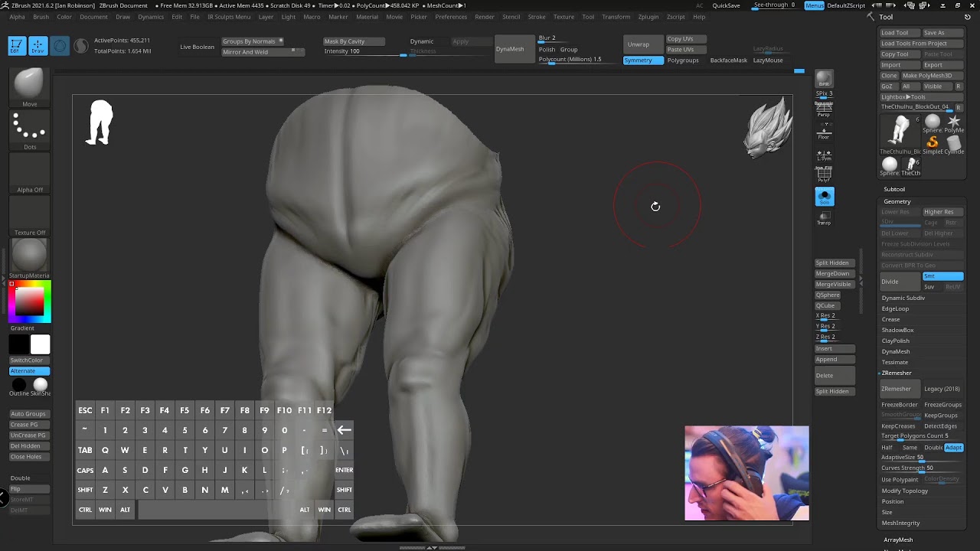The width and height of the screenshot is (980, 551).
Task: Expand the EdgeLoop subsection
Action: [895, 308]
